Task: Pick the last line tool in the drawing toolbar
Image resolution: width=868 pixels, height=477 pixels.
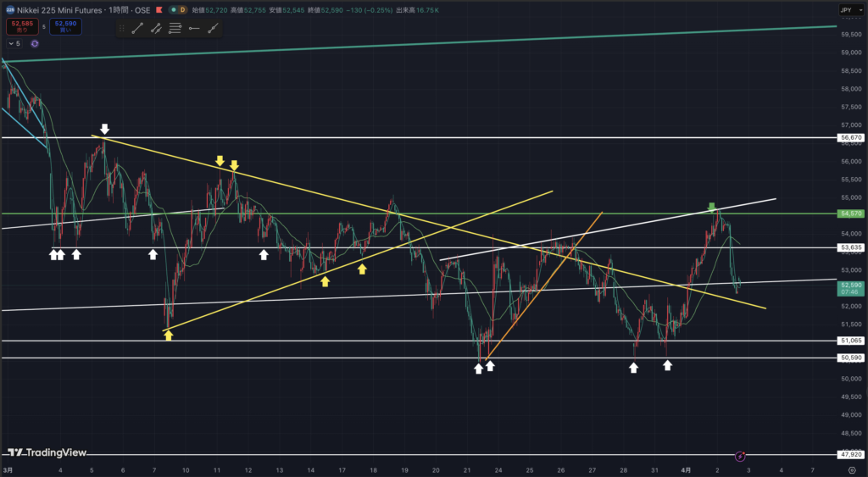Action: (213, 28)
